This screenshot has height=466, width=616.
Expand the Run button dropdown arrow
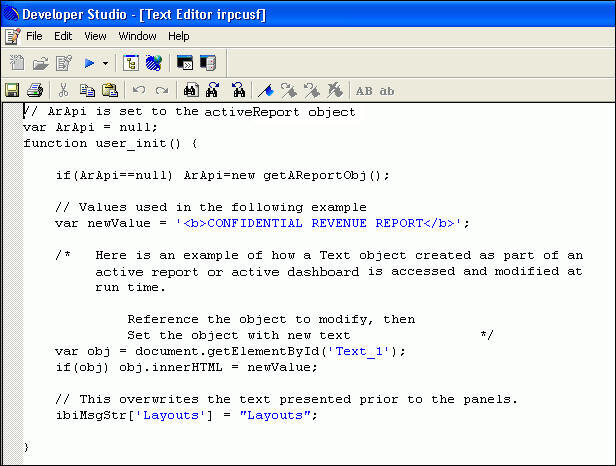[x=105, y=63]
